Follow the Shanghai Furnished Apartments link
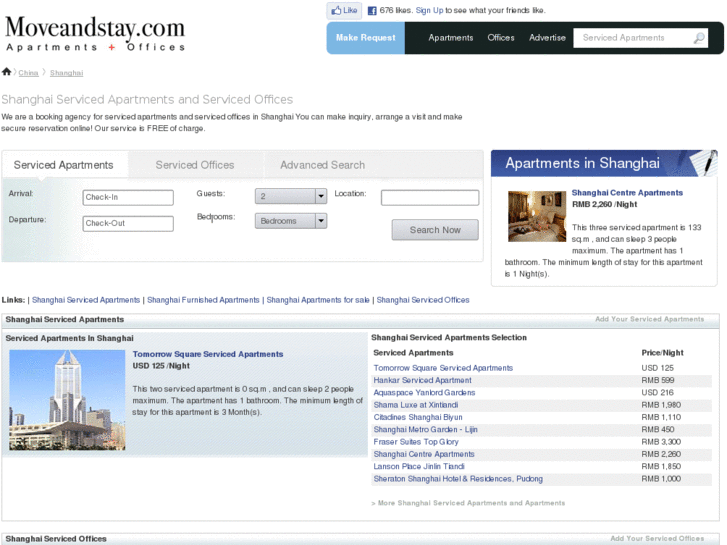This screenshot has width=727, height=545. 203,300
